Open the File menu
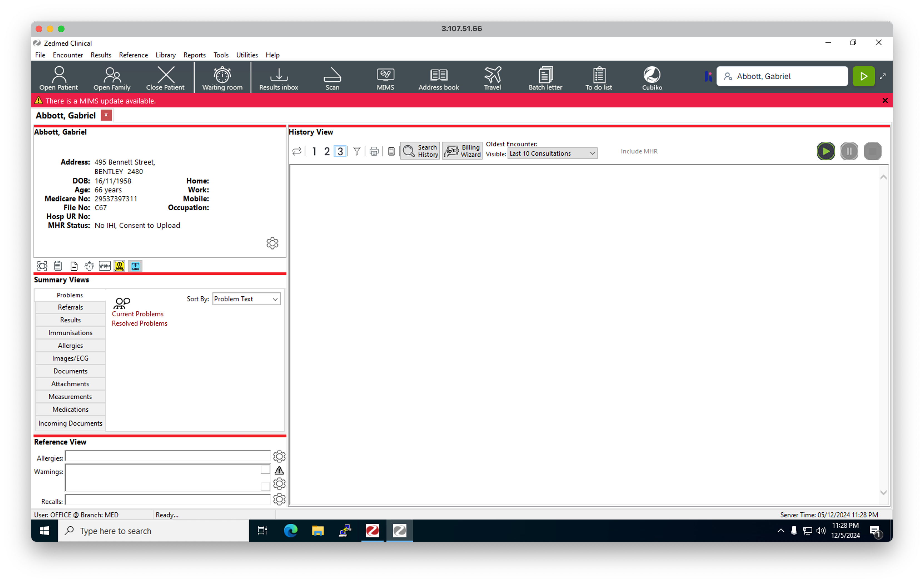 (x=40, y=55)
